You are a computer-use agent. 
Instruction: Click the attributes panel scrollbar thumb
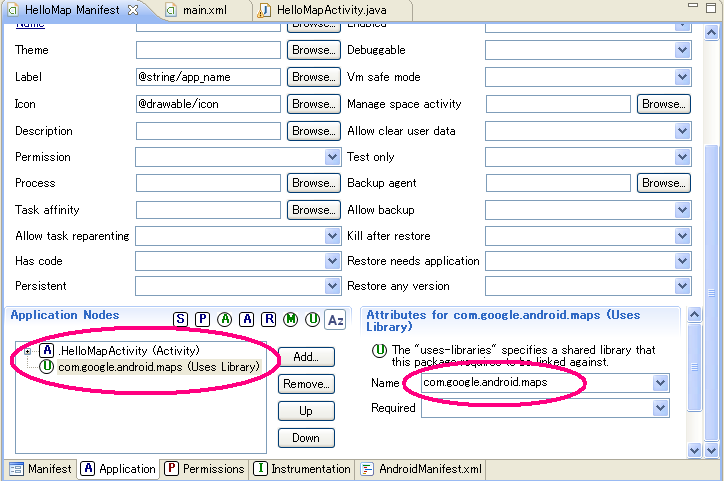694,367
